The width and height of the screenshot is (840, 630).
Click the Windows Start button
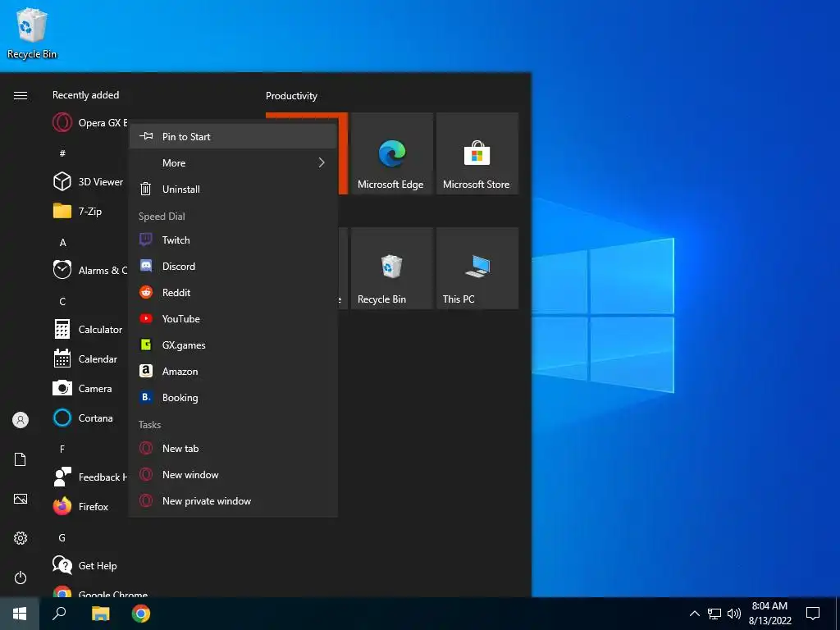(20, 614)
